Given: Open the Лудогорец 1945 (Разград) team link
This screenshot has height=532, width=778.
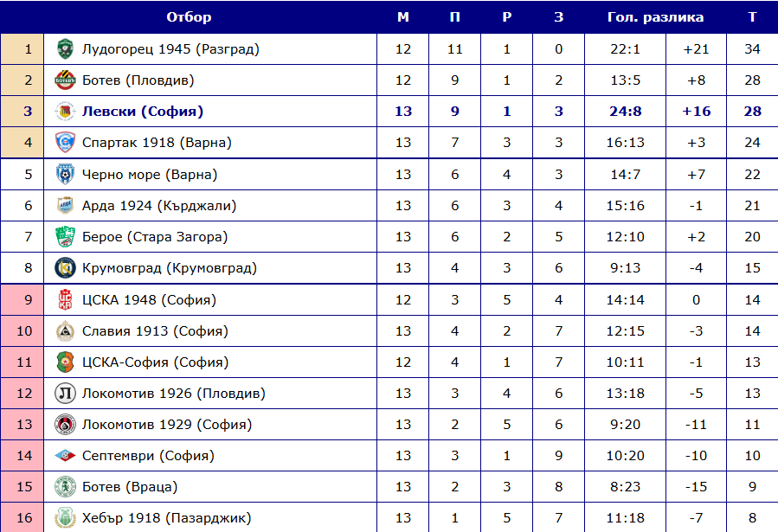Looking at the screenshot, I should coord(170,49).
